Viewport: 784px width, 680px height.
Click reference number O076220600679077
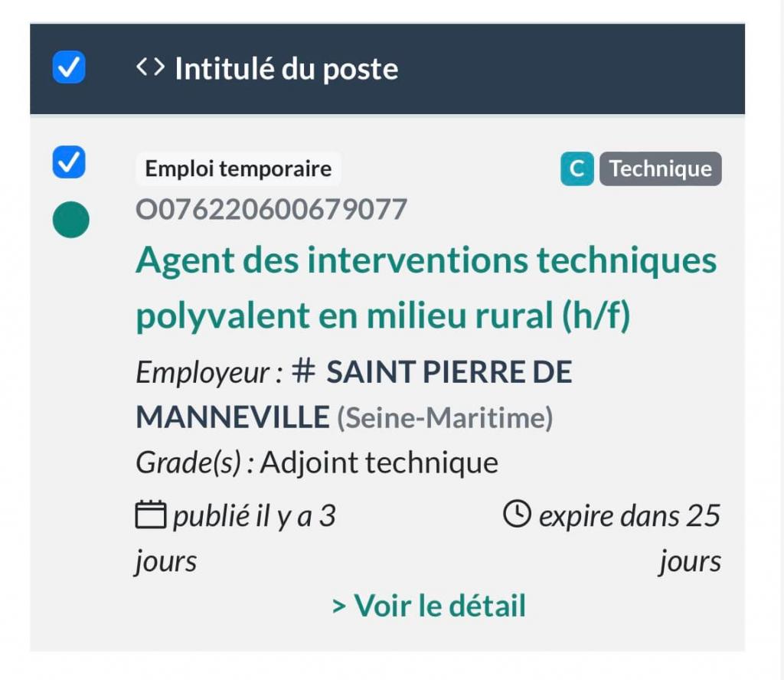pyautogui.click(x=271, y=210)
